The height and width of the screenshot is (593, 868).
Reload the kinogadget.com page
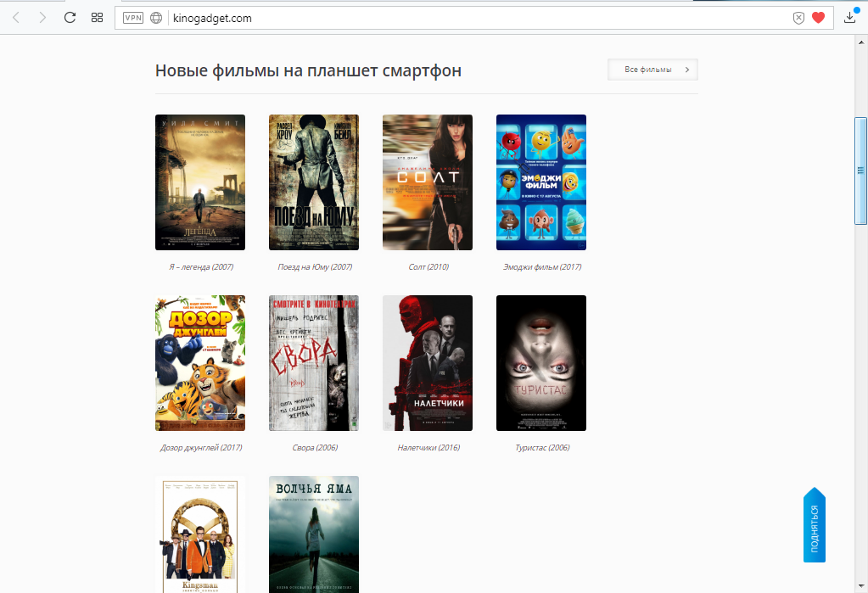pos(70,18)
